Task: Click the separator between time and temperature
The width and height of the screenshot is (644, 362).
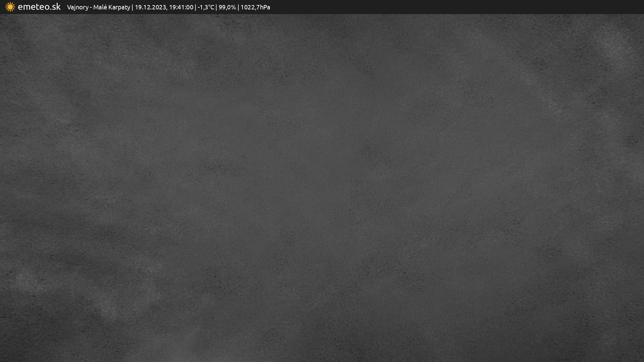Action: click(196, 7)
